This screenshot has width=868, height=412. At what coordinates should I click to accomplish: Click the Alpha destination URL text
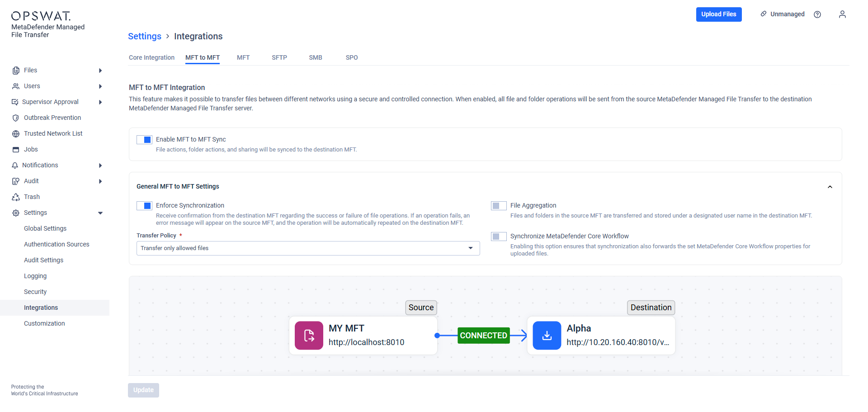tap(618, 342)
